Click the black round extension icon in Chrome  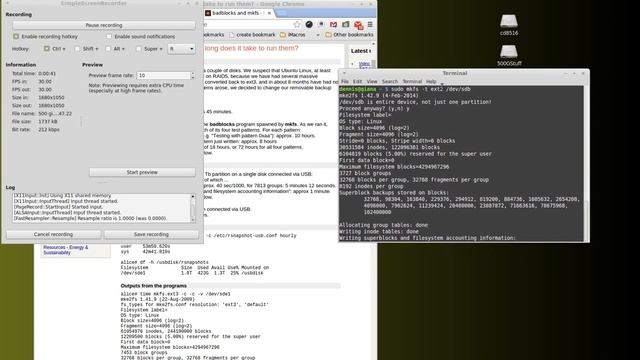[309, 24]
